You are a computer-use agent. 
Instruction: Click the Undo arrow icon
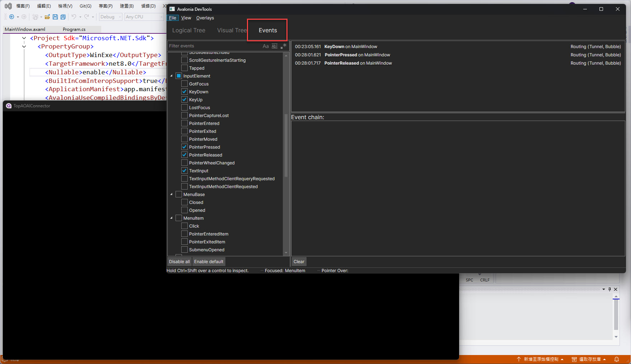pyautogui.click(x=74, y=17)
